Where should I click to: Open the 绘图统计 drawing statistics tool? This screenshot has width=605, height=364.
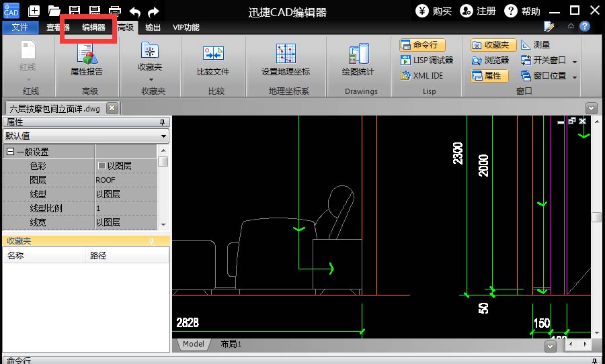click(358, 59)
